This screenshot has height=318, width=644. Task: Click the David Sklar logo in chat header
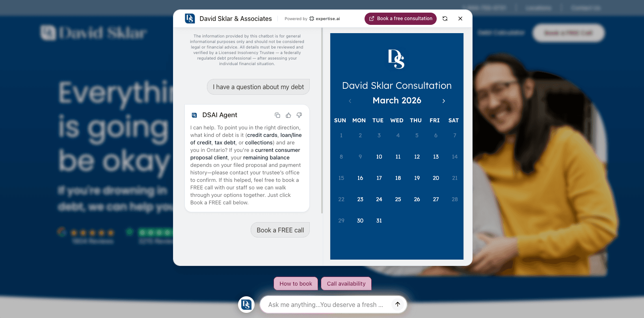coord(190,19)
